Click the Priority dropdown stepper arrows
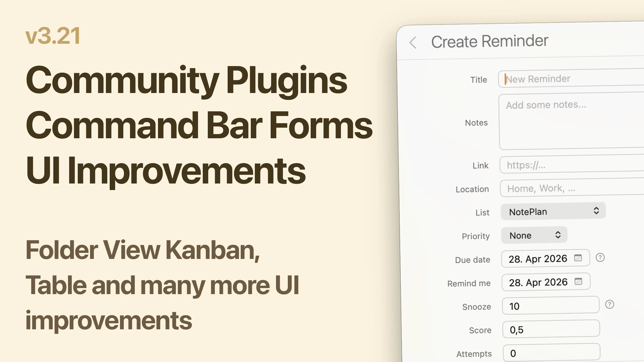Viewport: 644px width, 362px height. point(558,235)
